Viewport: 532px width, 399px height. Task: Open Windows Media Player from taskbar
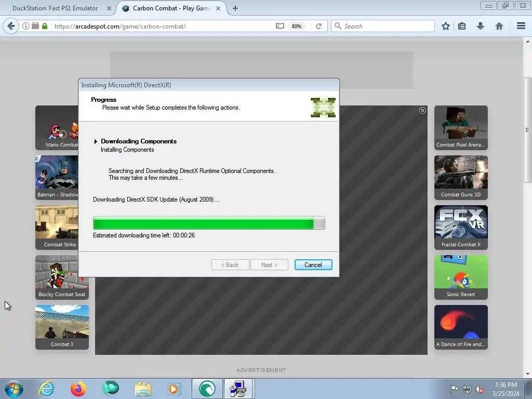[x=175, y=389]
